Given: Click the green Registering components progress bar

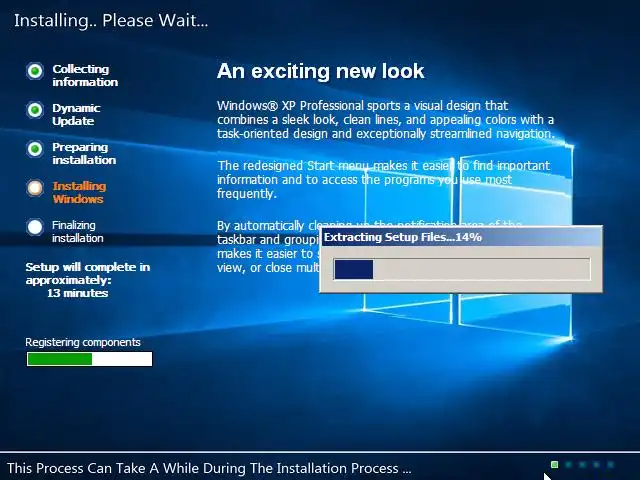Looking at the screenshot, I should pyautogui.click(x=89, y=359).
